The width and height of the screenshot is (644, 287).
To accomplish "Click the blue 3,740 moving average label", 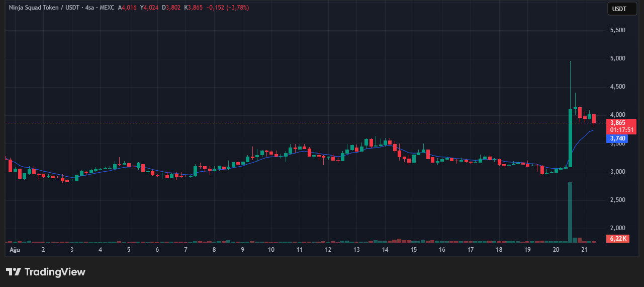I will click(x=617, y=138).
